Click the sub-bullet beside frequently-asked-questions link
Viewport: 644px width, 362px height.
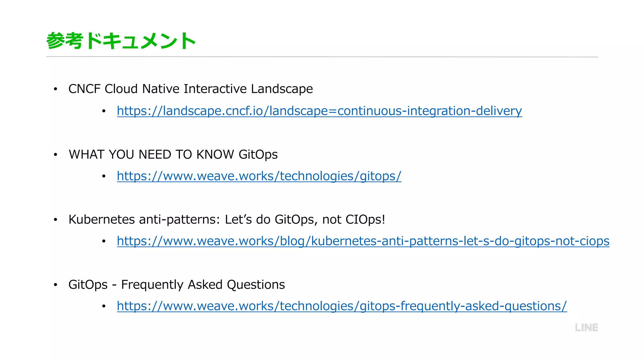(x=104, y=306)
